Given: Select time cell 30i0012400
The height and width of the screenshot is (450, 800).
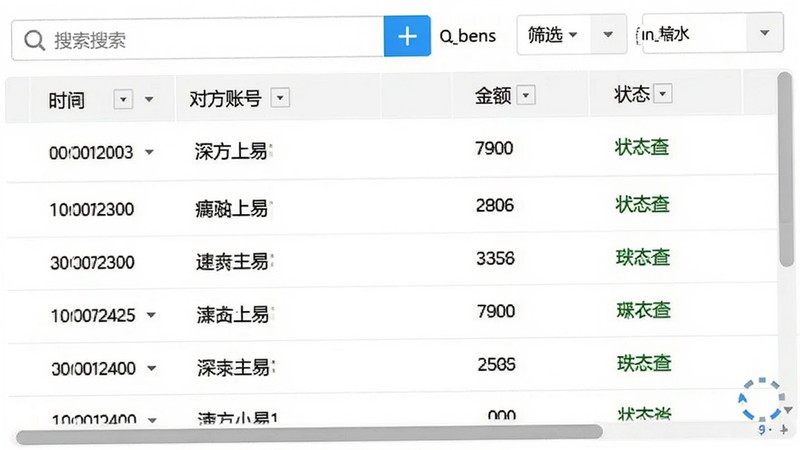Looking at the screenshot, I should tap(93, 368).
